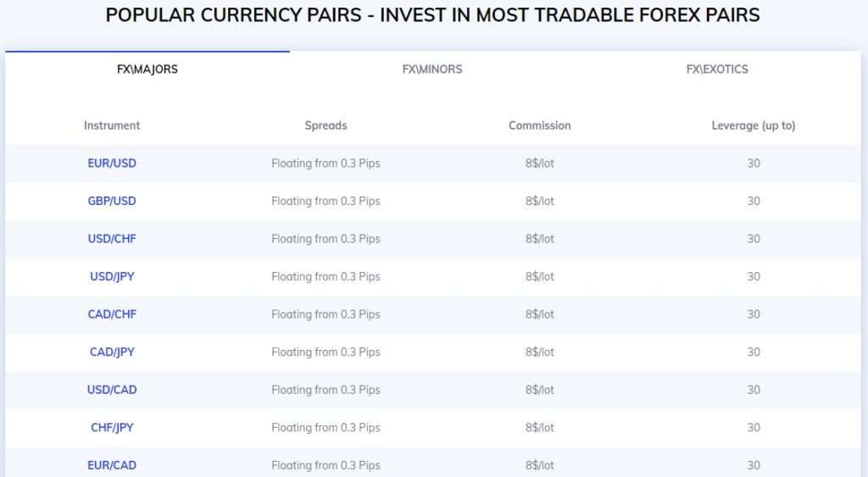Open the USD/CAD instrument link
Screen dimensions: 868x477
pyautogui.click(x=112, y=390)
